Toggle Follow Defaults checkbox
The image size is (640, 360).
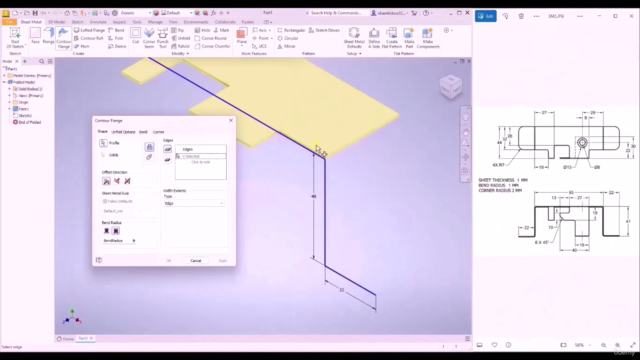[x=105, y=201]
